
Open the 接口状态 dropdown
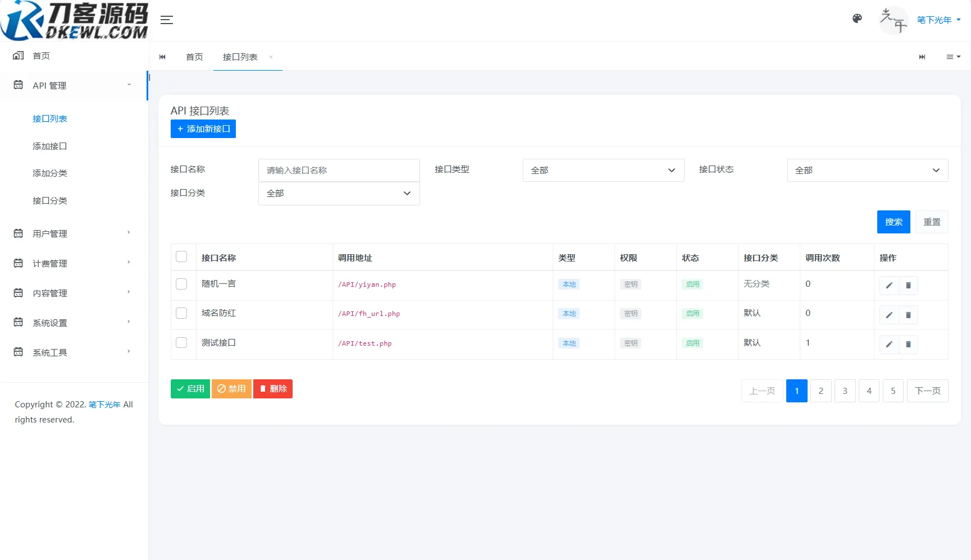(x=867, y=170)
